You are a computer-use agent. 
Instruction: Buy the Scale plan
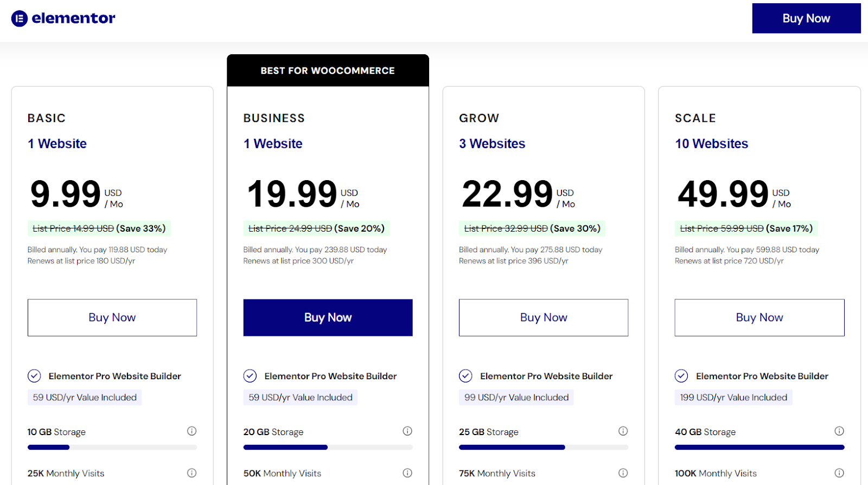(759, 317)
